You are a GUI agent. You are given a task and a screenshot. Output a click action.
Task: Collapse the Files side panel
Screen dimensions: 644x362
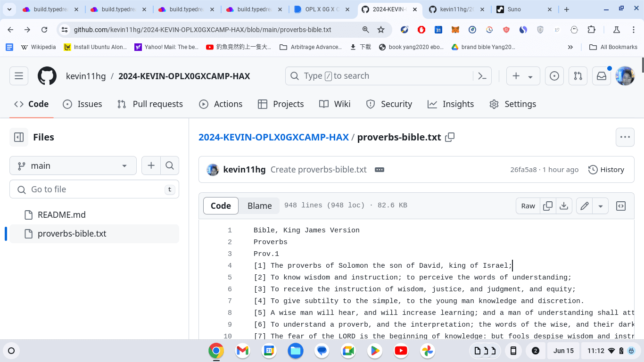point(19,137)
